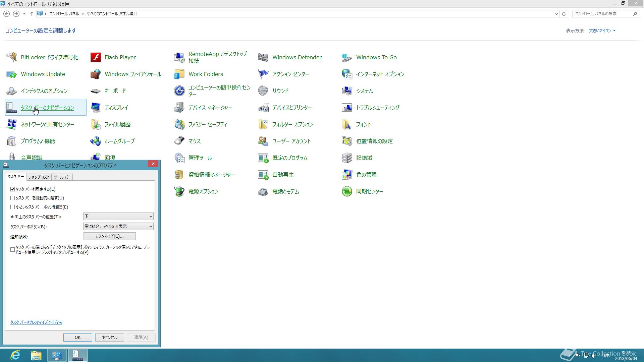Viewport: 644px width, 362px height.
Task: Switch to the ツール バー tab
Action: click(62, 177)
